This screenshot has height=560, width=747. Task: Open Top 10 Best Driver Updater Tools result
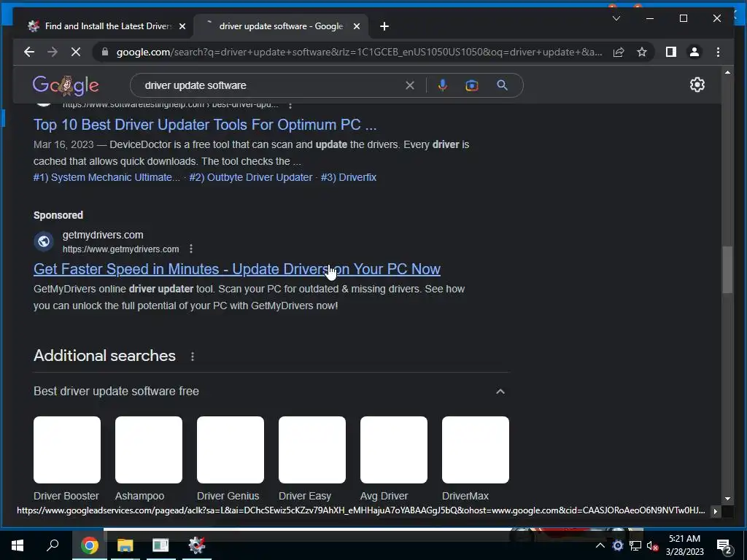[205, 125]
